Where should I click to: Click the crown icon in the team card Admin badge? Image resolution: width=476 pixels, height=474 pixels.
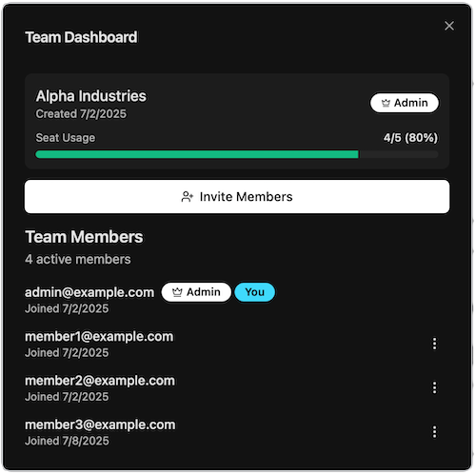386,103
